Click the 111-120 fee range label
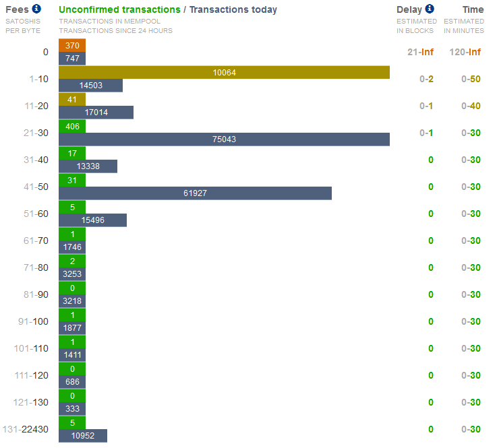 pos(32,375)
